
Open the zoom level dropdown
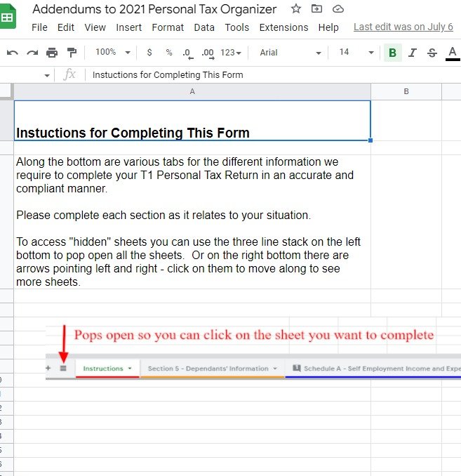coord(113,52)
